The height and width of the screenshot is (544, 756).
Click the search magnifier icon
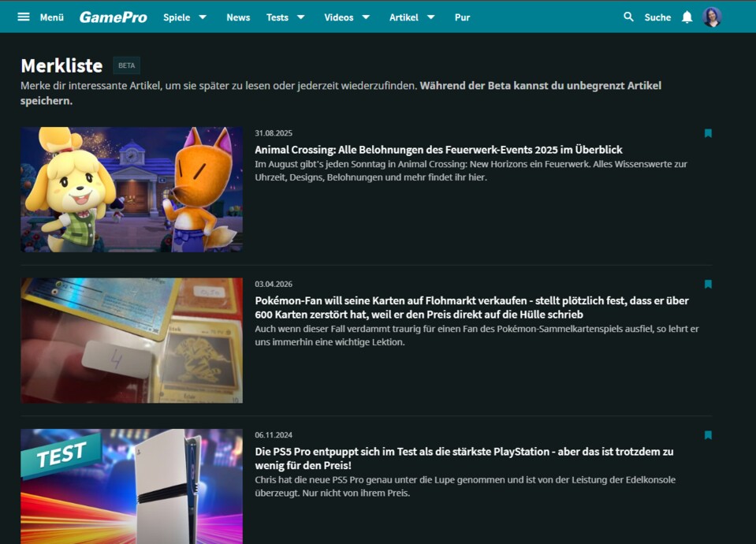628,17
